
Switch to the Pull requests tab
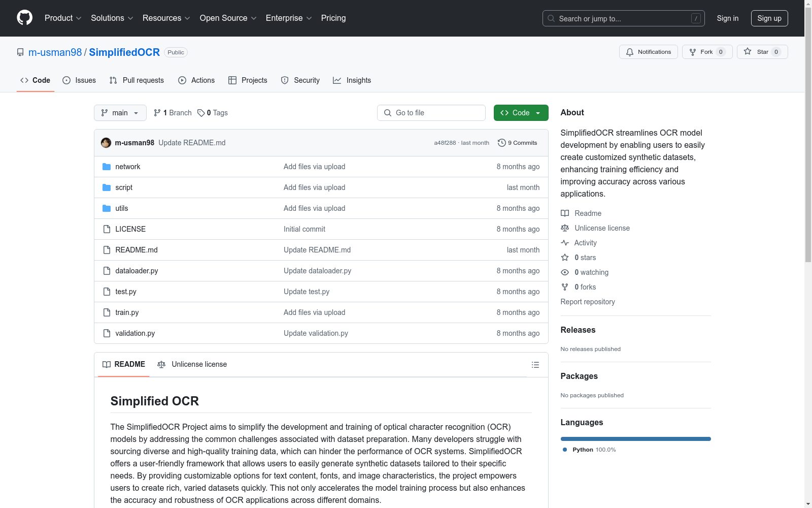point(137,80)
